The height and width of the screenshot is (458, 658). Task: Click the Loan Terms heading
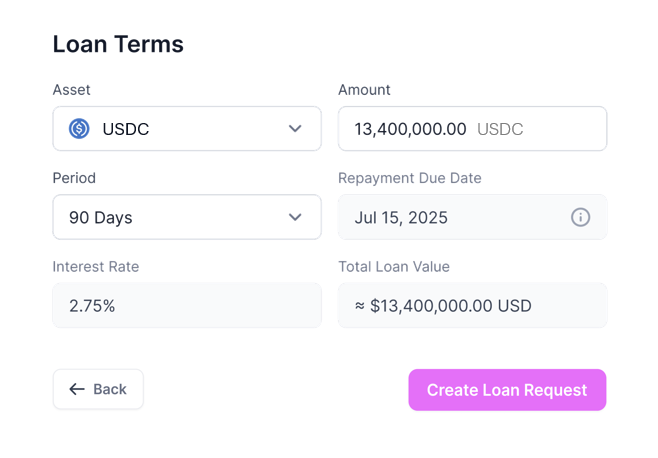pyautogui.click(x=118, y=44)
